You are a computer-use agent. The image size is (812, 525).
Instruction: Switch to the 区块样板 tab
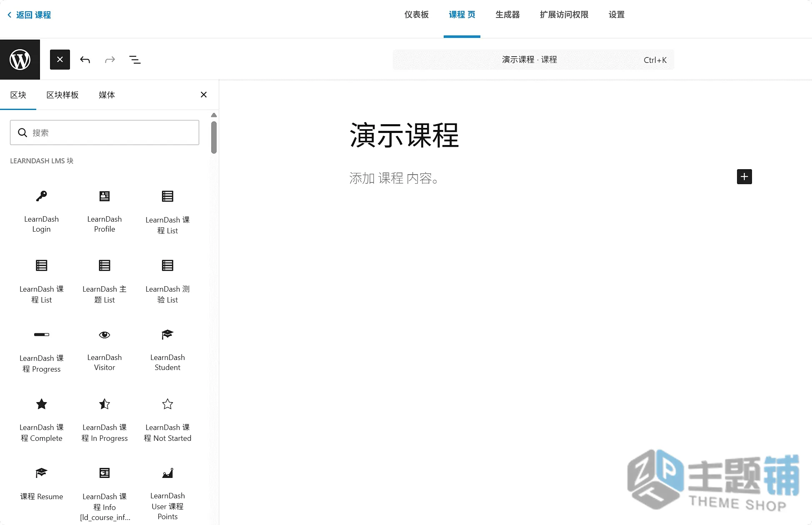(62, 95)
